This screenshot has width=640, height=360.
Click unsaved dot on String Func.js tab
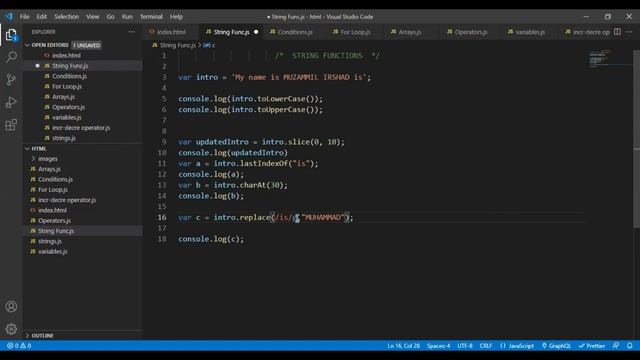256,32
